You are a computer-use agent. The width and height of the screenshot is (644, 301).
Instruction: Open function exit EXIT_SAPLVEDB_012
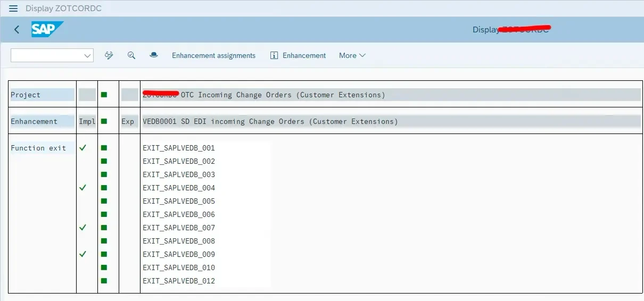click(179, 281)
